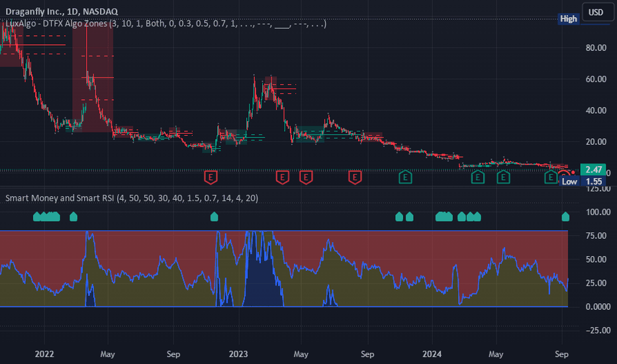Click the teal signal cluster near start of 2022
617x364 pixels.
(x=46, y=216)
